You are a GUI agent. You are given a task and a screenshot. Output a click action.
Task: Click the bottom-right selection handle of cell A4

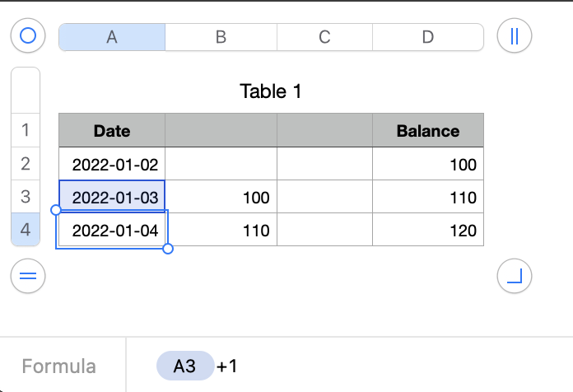click(168, 249)
